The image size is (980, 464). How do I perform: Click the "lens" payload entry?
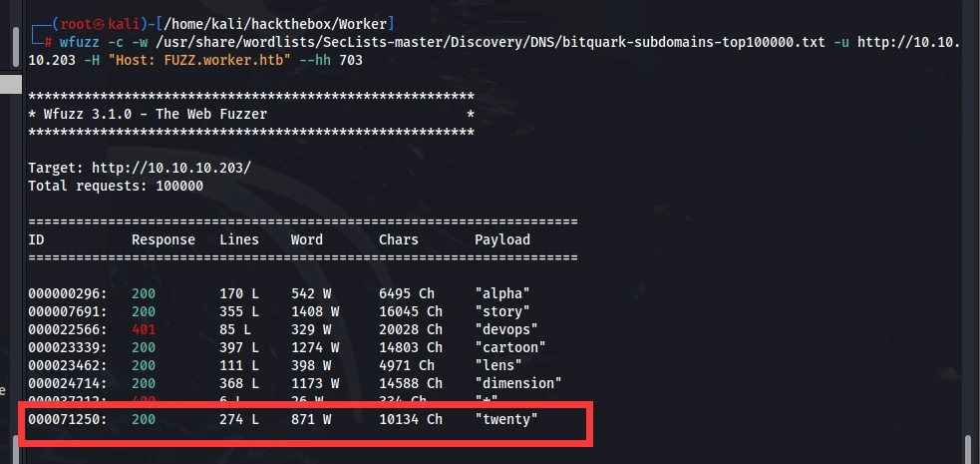click(498, 365)
